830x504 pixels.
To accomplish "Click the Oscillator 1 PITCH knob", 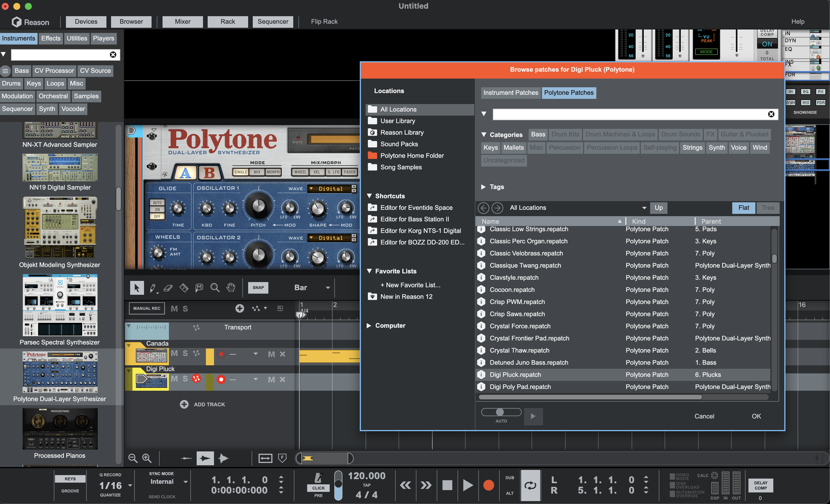I will coord(258,206).
